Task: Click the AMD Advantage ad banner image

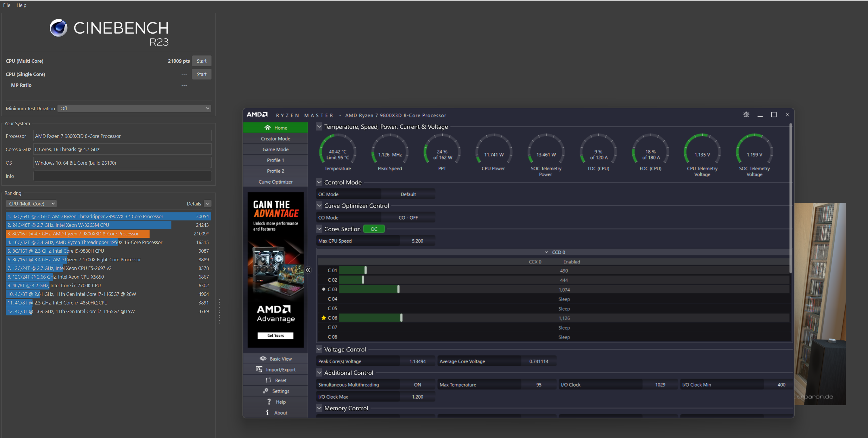Action: click(275, 270)
